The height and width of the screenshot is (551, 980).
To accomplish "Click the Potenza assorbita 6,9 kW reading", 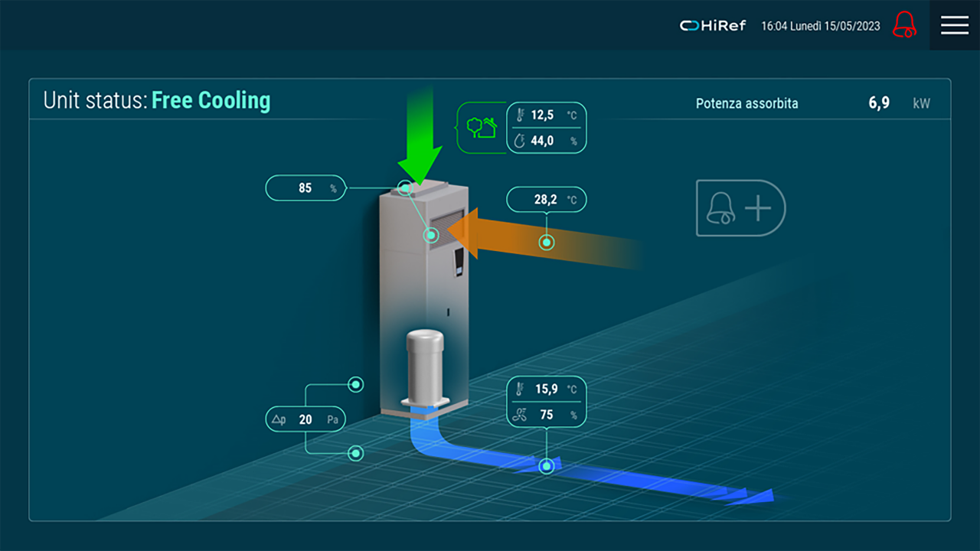I will [x=813, y=103].
